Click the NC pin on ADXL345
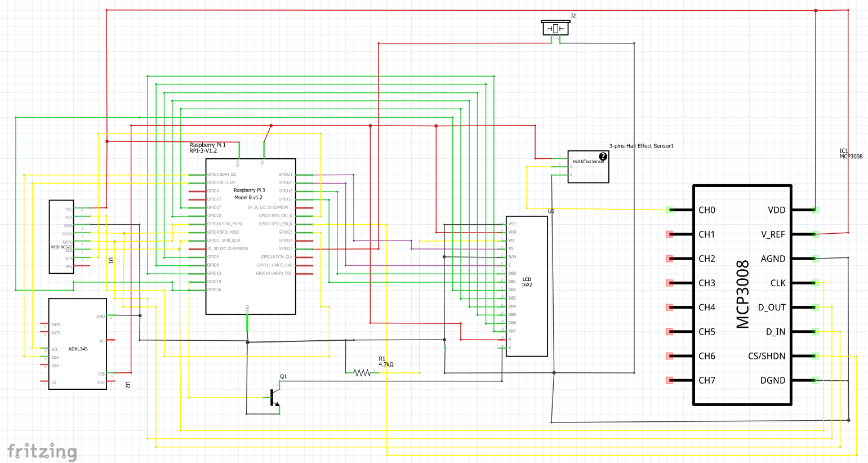The width and height of the screenshot is (868, 463). point(111,340)
